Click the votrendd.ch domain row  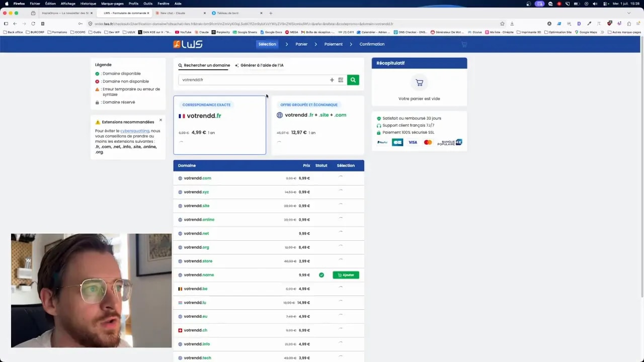coord(269,330)
